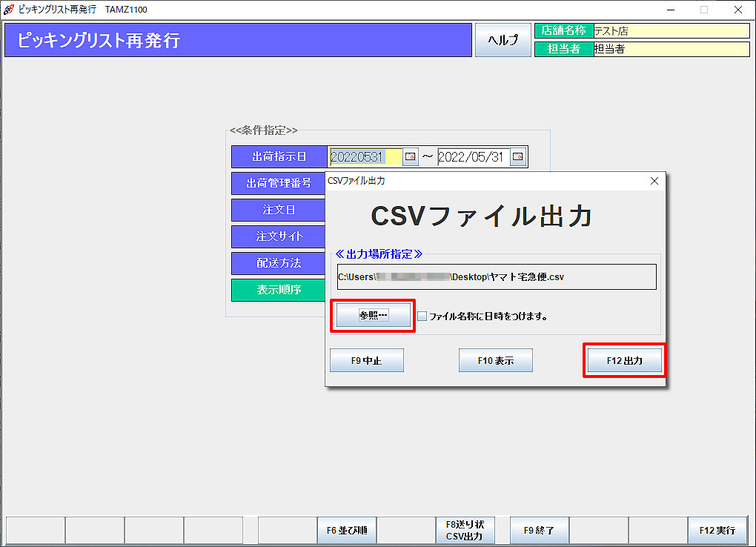Select the 表示順序 green label

(x=279, y=290)
